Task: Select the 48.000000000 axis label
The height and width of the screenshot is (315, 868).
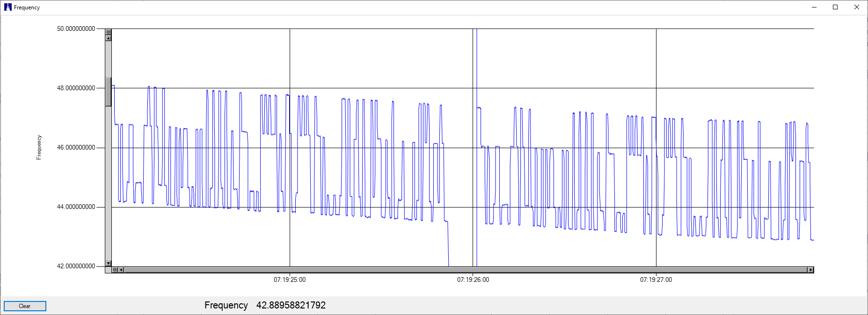Action: [76, 88]
